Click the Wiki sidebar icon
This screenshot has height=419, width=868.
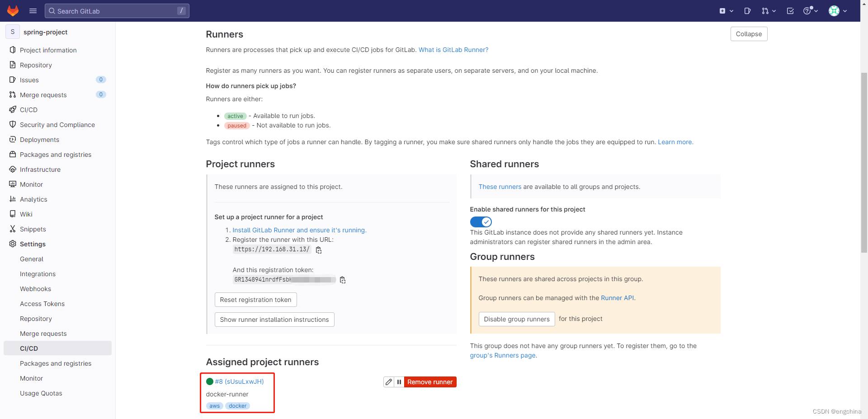point(13,214)
